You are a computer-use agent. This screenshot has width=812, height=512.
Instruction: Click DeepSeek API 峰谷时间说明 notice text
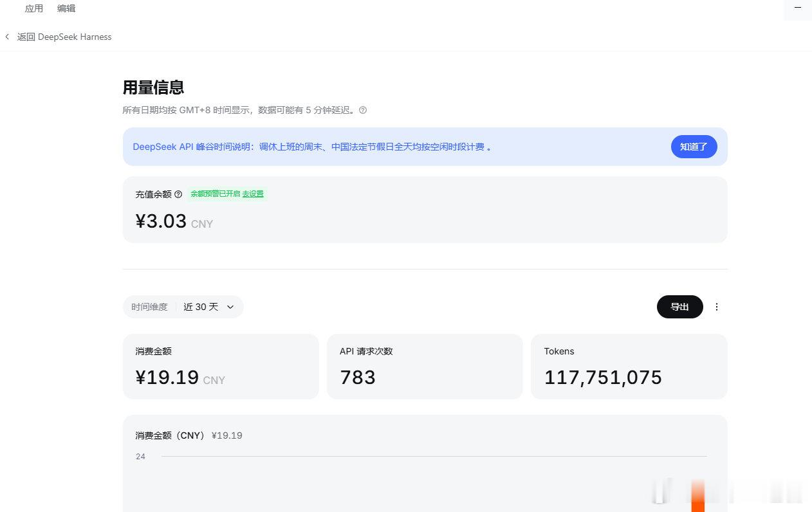point(312,147)
